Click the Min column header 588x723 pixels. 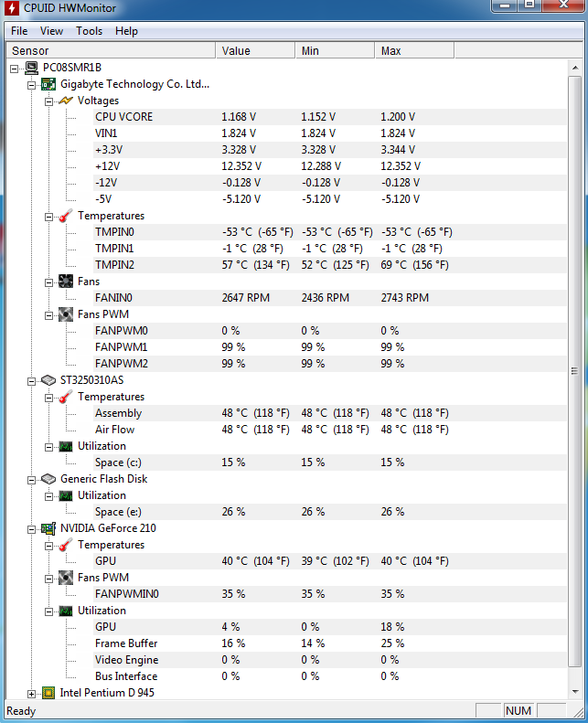pos(335,50)
